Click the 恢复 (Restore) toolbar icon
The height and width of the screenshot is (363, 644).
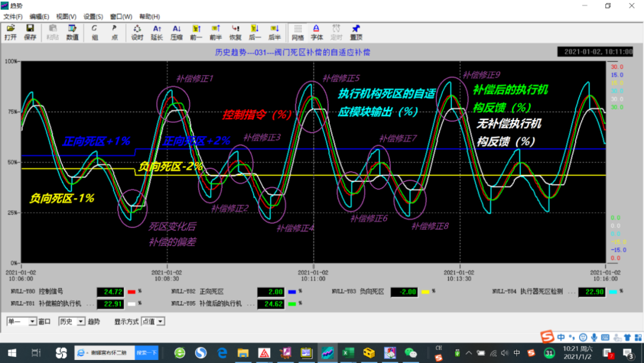tap(236, 32)
